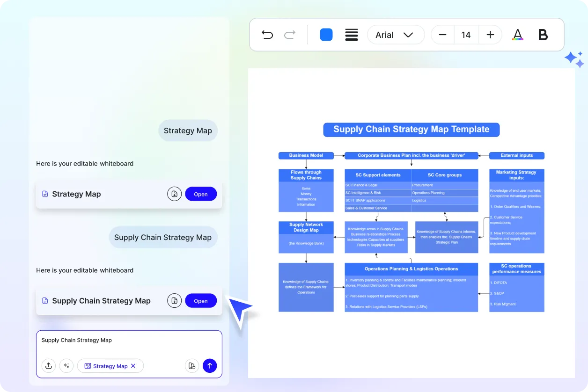Select the Business Model box

tap(306, 155)
